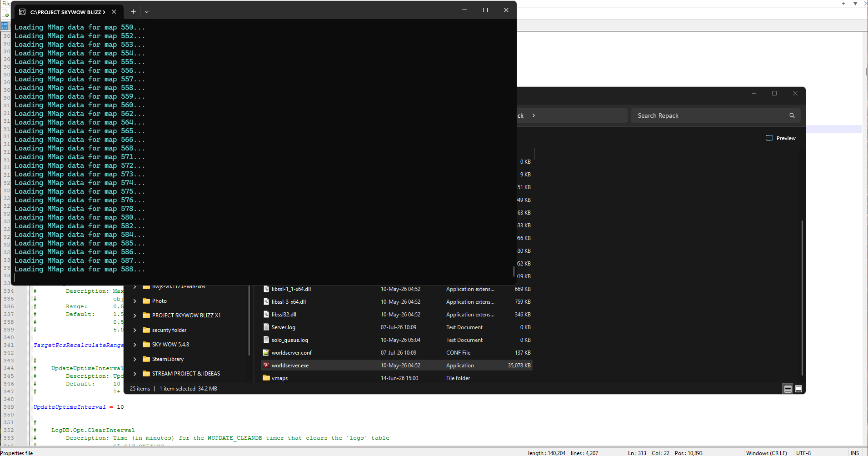Select the vmaps folder name
This screenshot has width=868, height=456.
279,378
